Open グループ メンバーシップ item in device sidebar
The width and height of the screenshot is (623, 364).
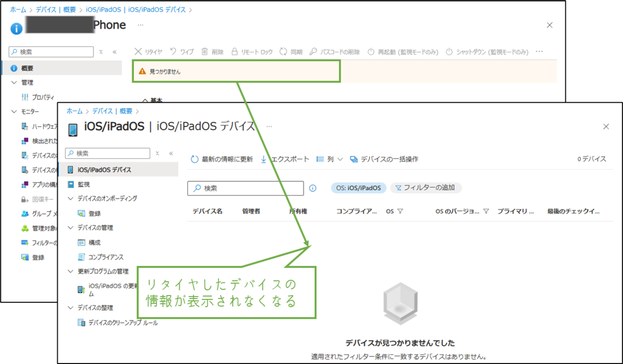click(x=39, y=213)
